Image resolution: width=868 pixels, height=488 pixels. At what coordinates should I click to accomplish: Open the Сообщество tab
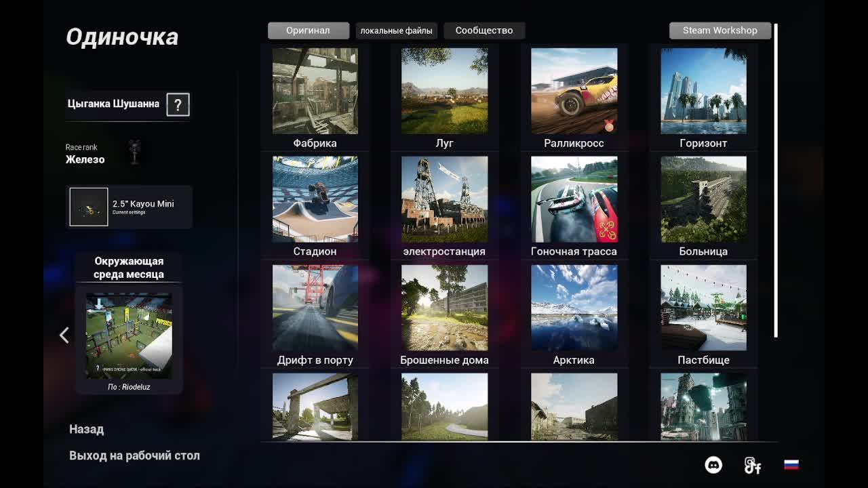[x=484, y=30]
